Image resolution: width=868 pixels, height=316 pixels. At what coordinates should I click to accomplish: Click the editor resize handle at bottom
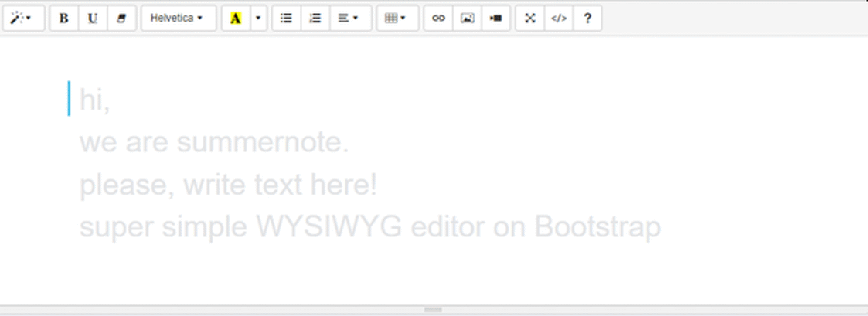tap(433, 310)
